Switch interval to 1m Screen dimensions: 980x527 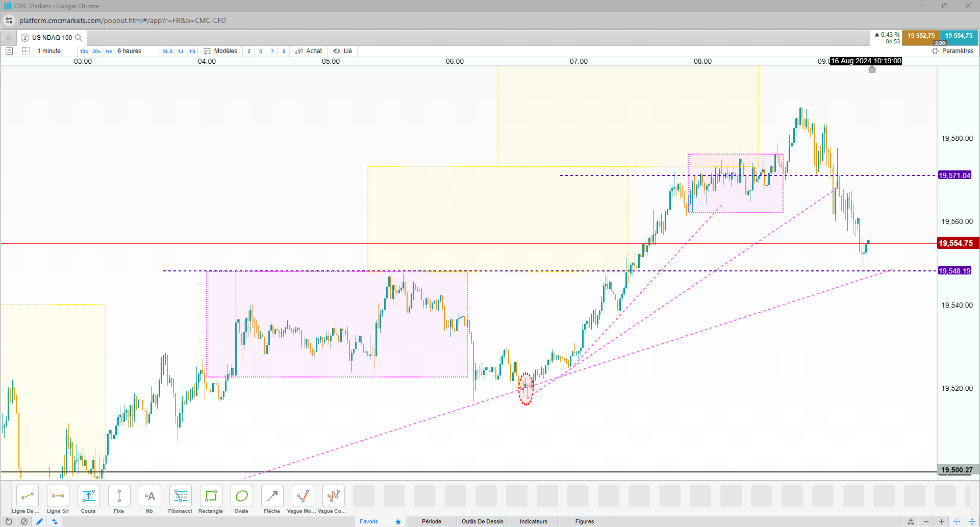tap(109, 51)
